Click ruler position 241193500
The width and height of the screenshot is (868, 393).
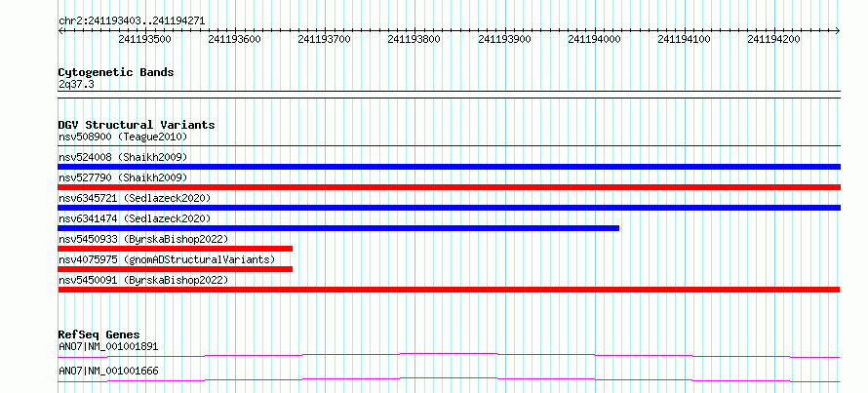145,39
